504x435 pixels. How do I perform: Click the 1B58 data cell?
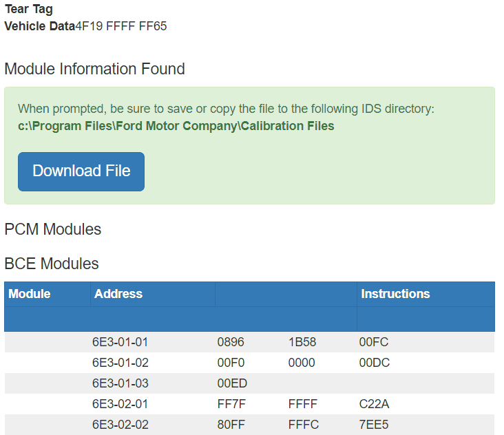(302, 342)
